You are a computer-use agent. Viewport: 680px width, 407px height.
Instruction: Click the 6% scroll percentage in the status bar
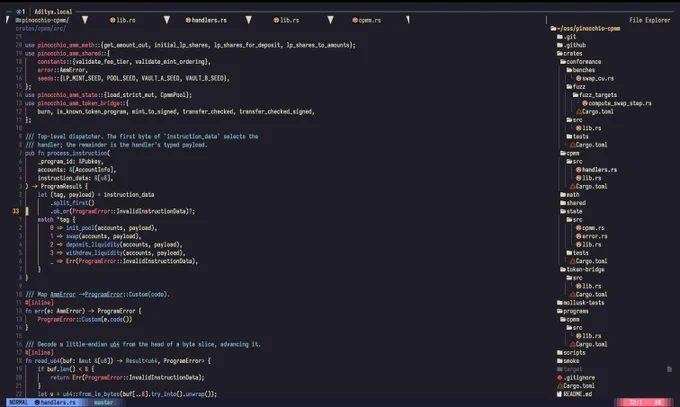[658, 402]
